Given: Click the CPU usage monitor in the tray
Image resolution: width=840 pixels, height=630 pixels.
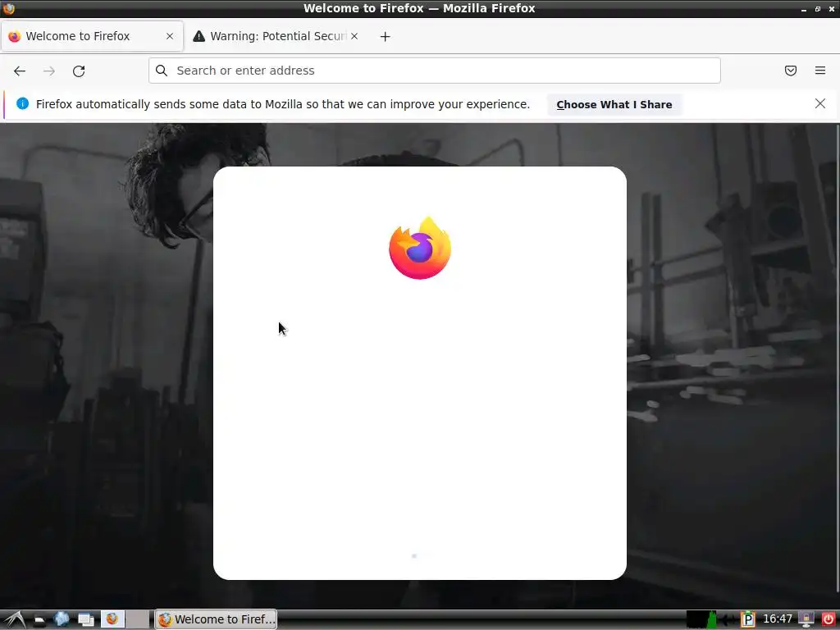Looking at the screenshot, I should [701, 619].
